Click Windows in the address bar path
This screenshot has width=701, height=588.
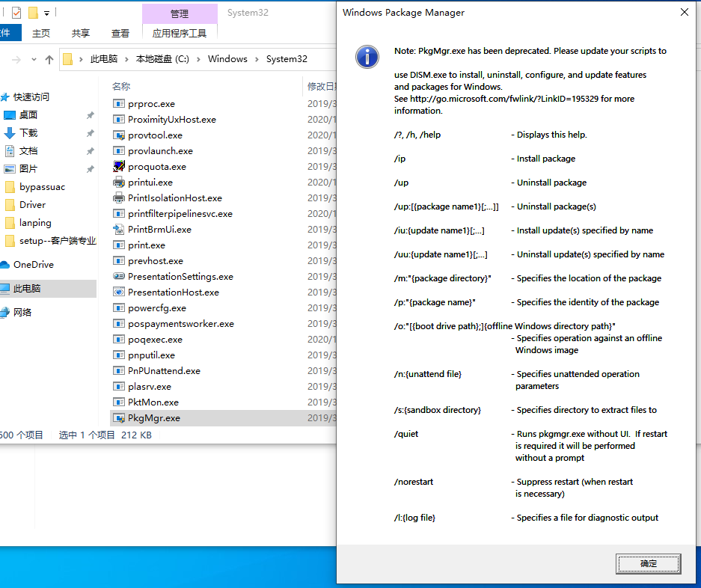point(227,59)
